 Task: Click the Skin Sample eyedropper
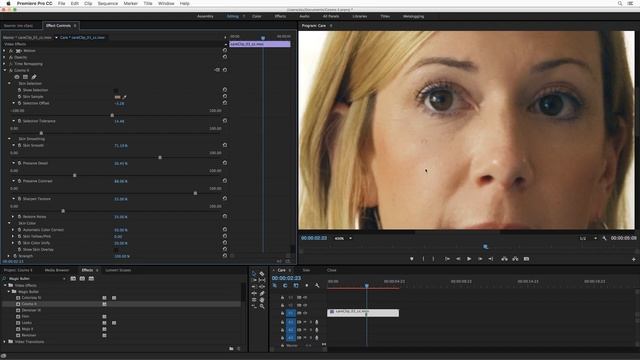point(124,97)
